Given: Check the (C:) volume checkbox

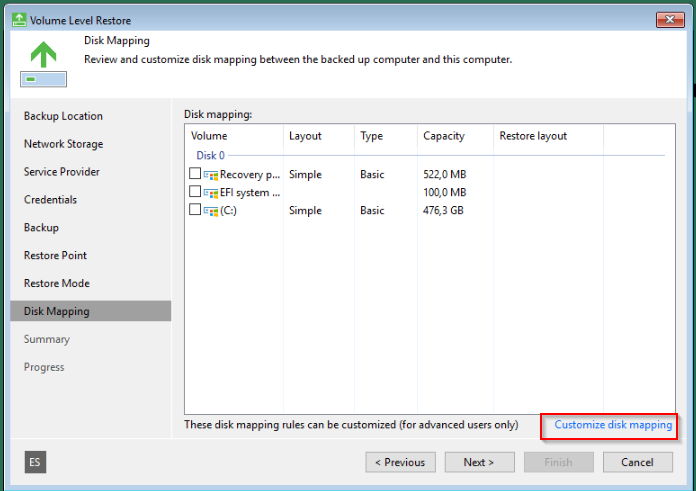Looking at the screenshot, I should point(195,211).
